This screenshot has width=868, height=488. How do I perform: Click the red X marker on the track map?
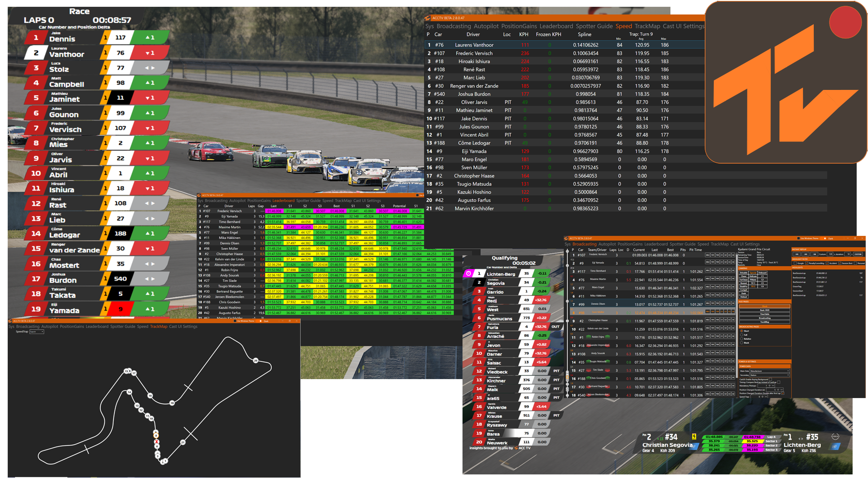pyautogui.click(x=156, y=441)
